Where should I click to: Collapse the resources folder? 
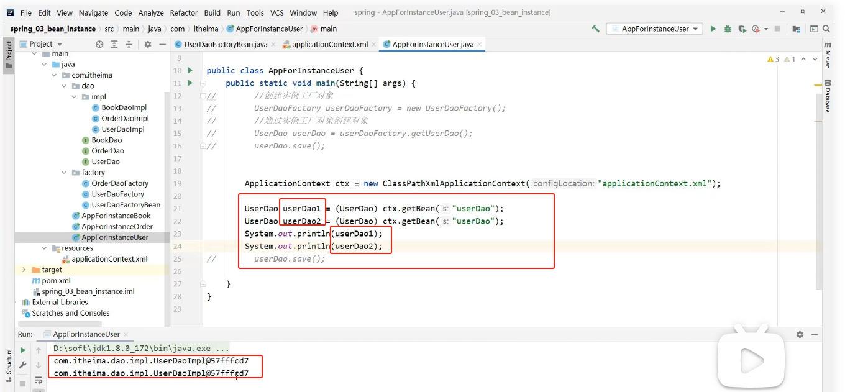pos(44,248)
